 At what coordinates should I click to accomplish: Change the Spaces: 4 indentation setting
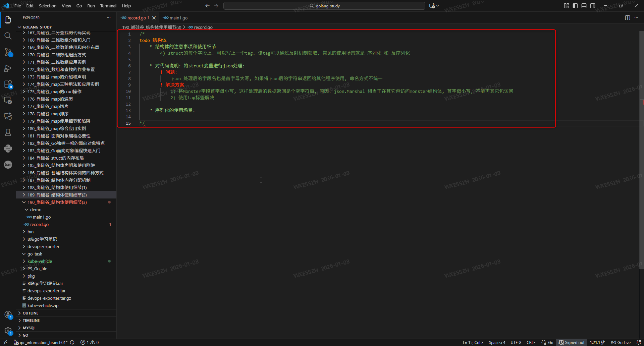click(497, 342)
